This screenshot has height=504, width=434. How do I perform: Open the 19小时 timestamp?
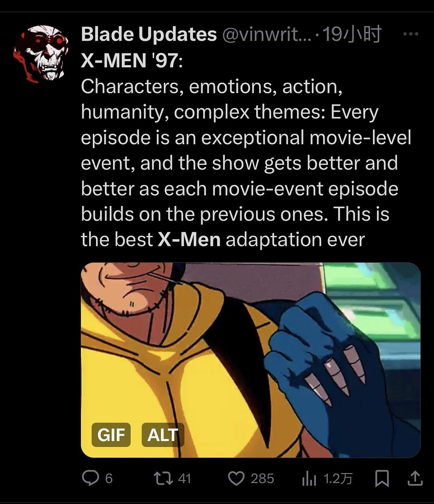pyautogui.click(x=352, y=35)
